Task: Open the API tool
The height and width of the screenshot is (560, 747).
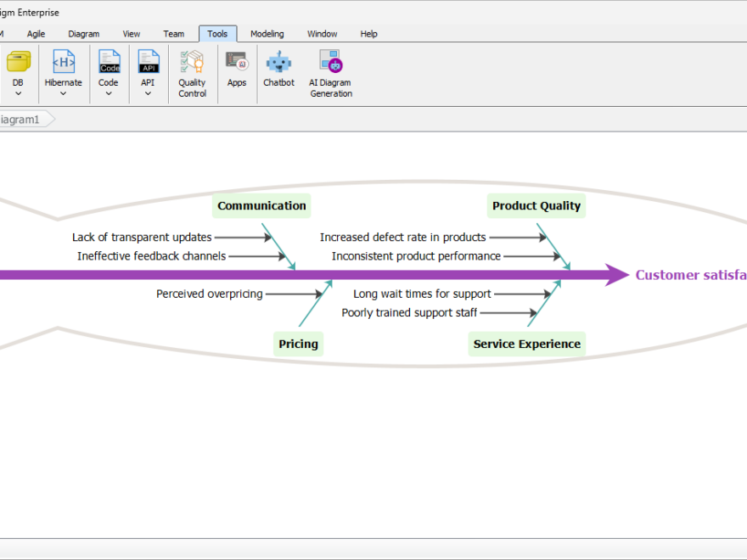Action: 148,68
